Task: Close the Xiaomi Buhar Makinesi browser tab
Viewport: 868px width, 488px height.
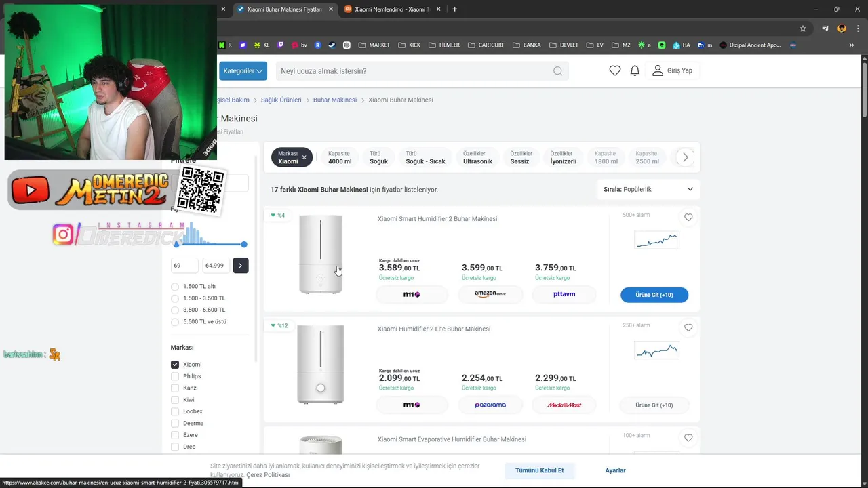Action: (x=330, y=9)
